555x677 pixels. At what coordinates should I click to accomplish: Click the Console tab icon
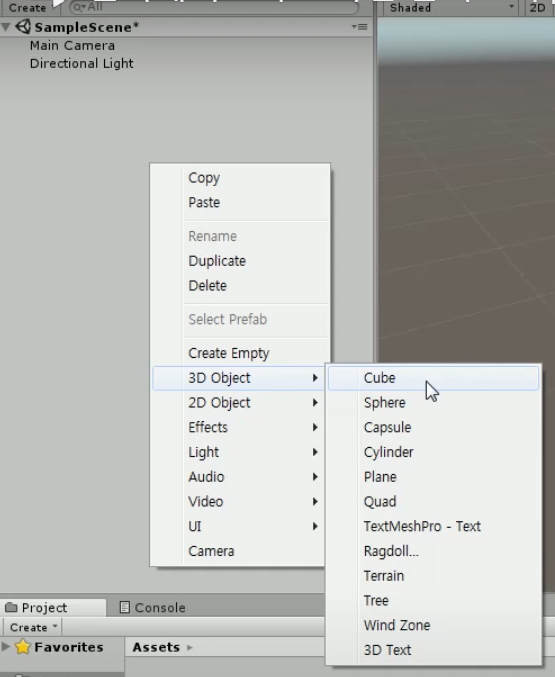pos(124,607)
